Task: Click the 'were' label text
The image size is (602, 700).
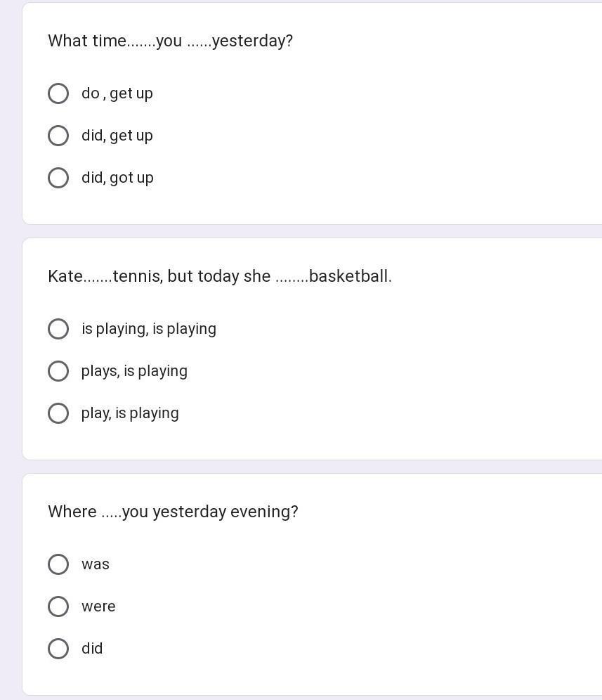Action: coord(98,607)
